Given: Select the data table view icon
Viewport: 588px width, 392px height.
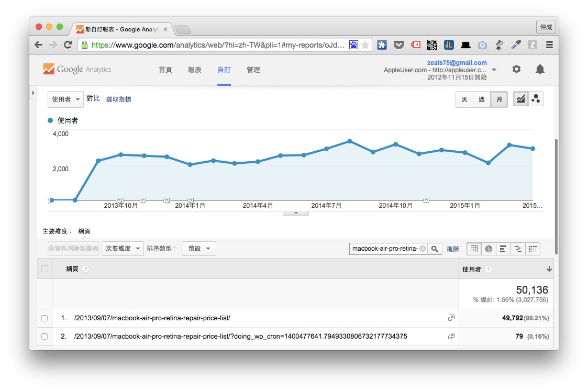Looking at the screenshot, I should [x=474, y=249].
